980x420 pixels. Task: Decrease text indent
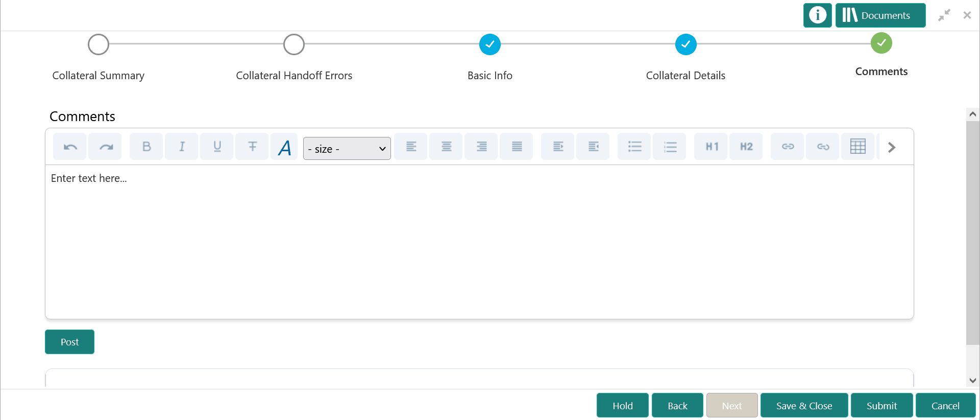click(593, 147)
